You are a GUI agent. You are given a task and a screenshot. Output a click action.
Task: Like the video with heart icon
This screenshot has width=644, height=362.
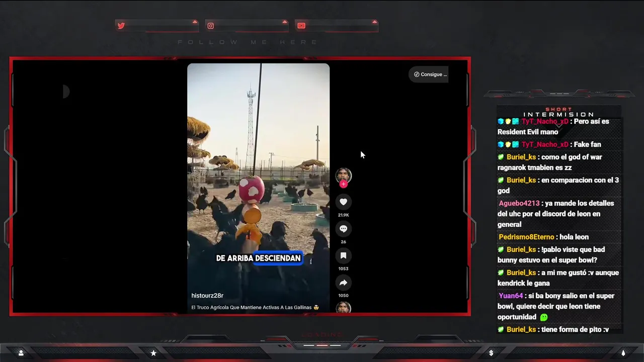tap(343, 202)
